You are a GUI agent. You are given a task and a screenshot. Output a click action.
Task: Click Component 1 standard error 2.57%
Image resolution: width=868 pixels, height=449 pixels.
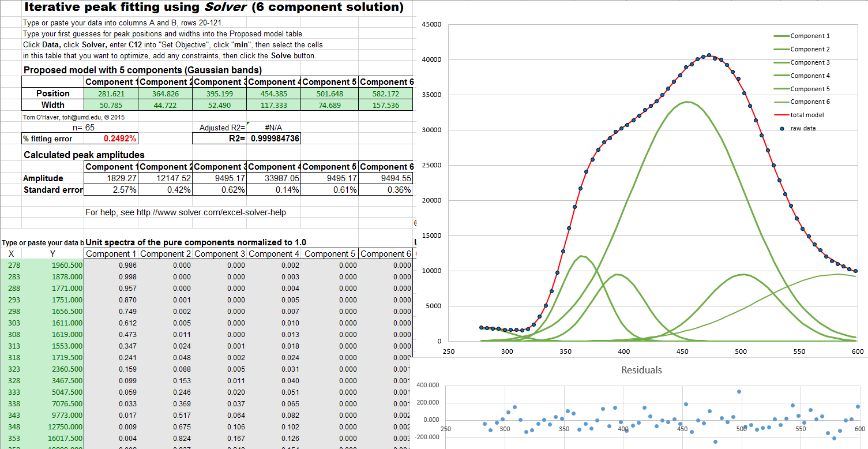click(x=111, y=190)
